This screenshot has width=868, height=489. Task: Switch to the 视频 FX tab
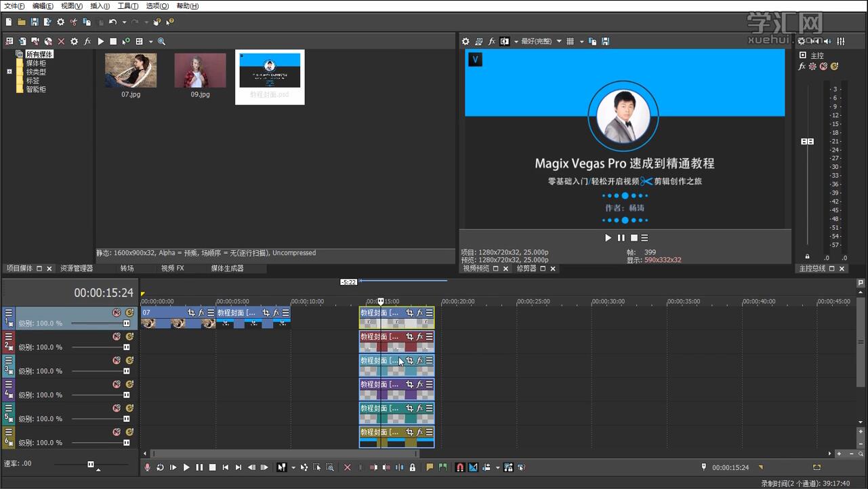point(172,269)
